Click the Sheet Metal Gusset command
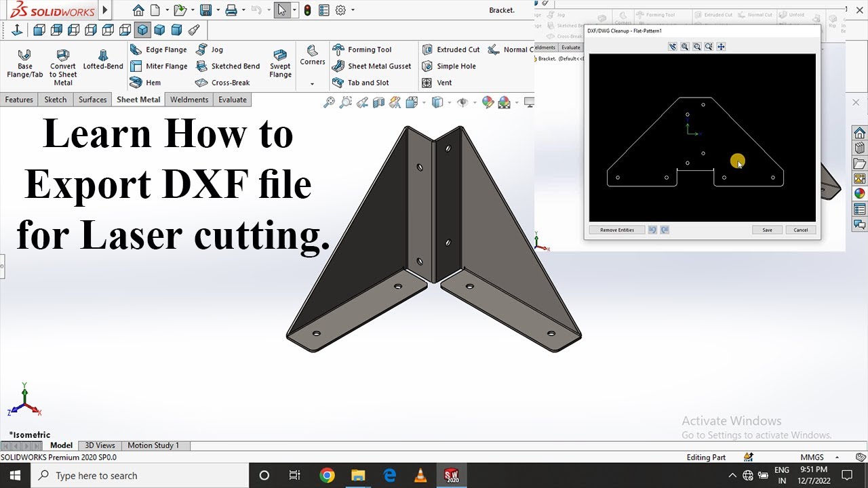 pyautogui.click(x=372, y=66)
